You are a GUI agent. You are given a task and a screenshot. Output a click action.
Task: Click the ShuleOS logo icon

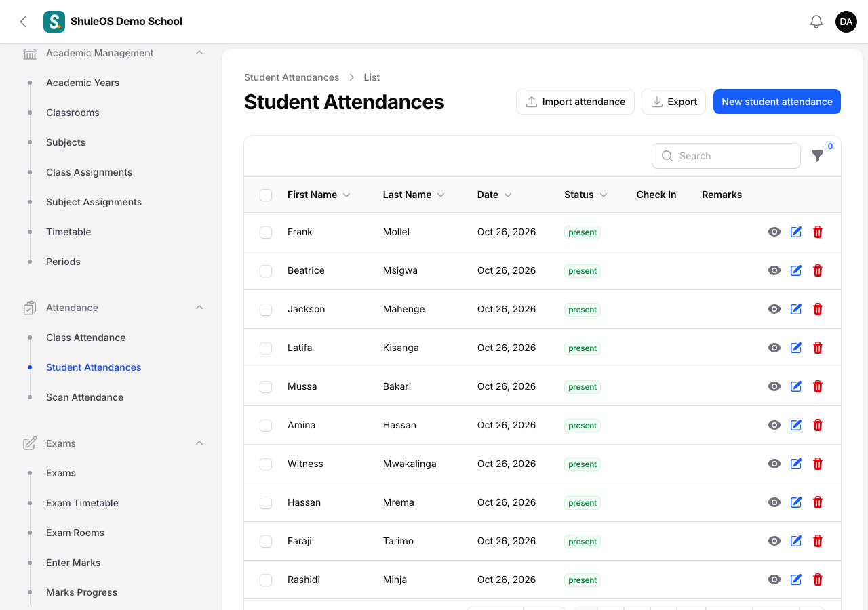pos(54,22)
